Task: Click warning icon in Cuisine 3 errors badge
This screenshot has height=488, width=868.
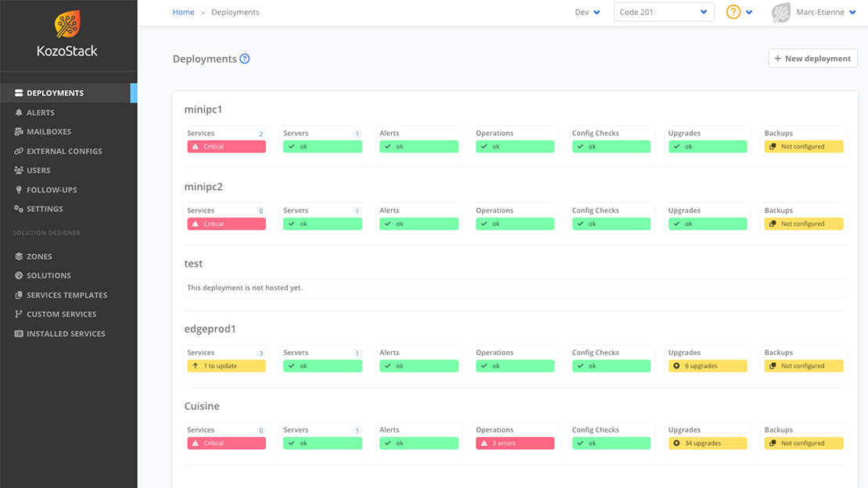Action: point(484,443)
